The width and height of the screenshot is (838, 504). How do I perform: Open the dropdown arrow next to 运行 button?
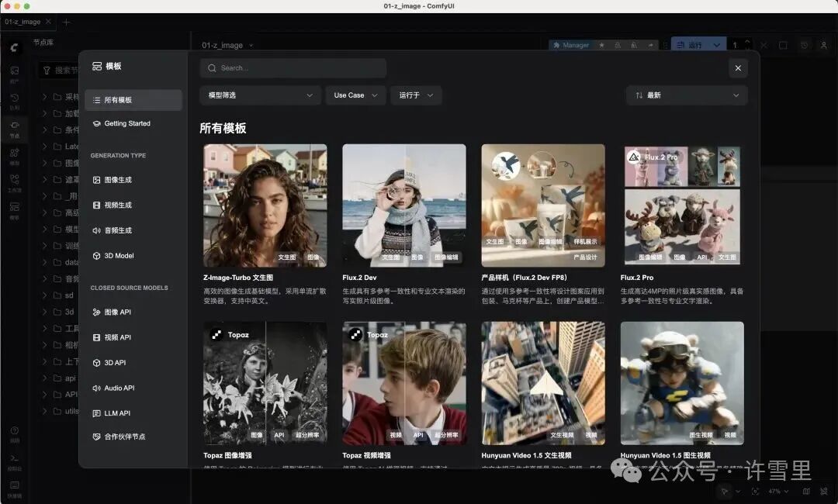(x=717, y=46)
